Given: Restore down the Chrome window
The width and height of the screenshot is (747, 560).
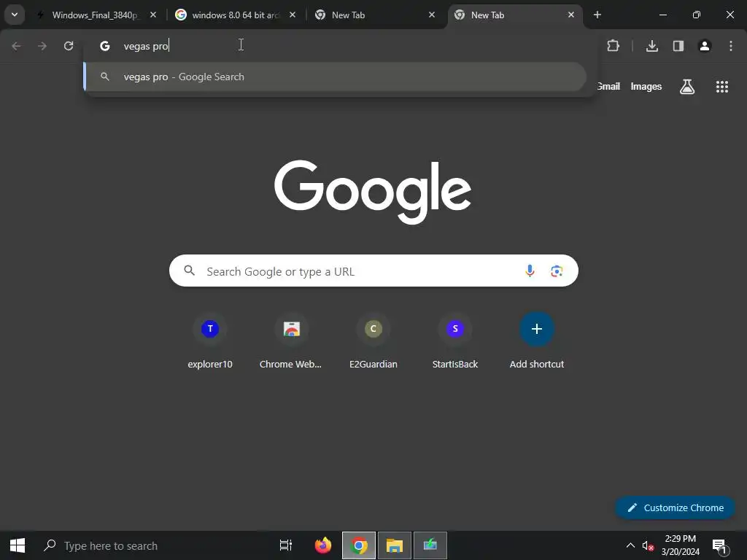Looking at the screenshot, I should click(x=696, y=15).
